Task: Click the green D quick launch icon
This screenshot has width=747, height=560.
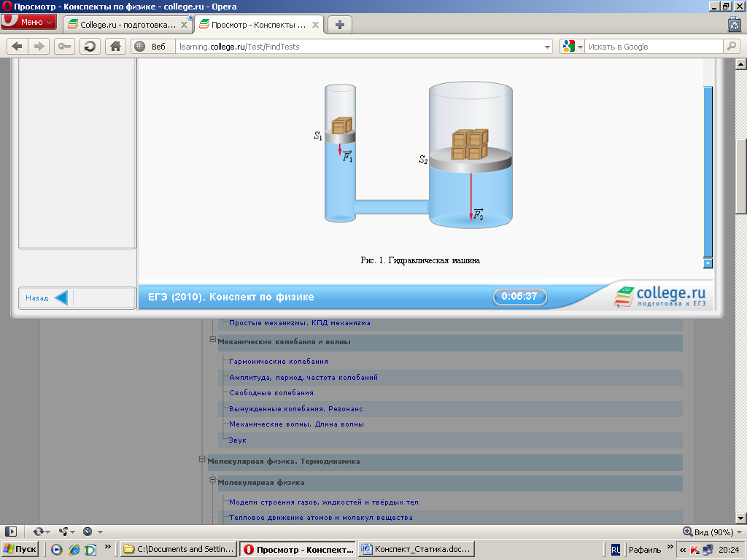Action: [x=90, y=550]
